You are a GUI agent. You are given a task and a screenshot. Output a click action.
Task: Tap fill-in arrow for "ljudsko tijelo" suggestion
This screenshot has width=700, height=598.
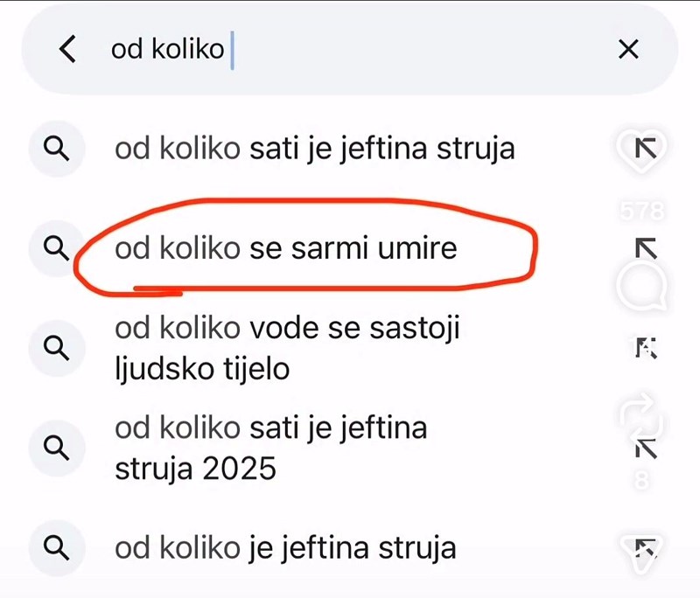click(645, 349)
